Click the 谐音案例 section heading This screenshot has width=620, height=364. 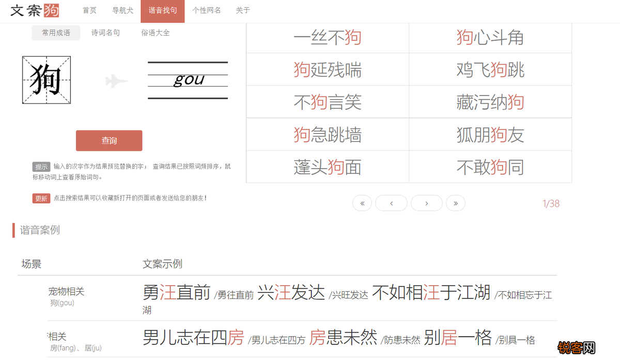(x=40, y=230)
